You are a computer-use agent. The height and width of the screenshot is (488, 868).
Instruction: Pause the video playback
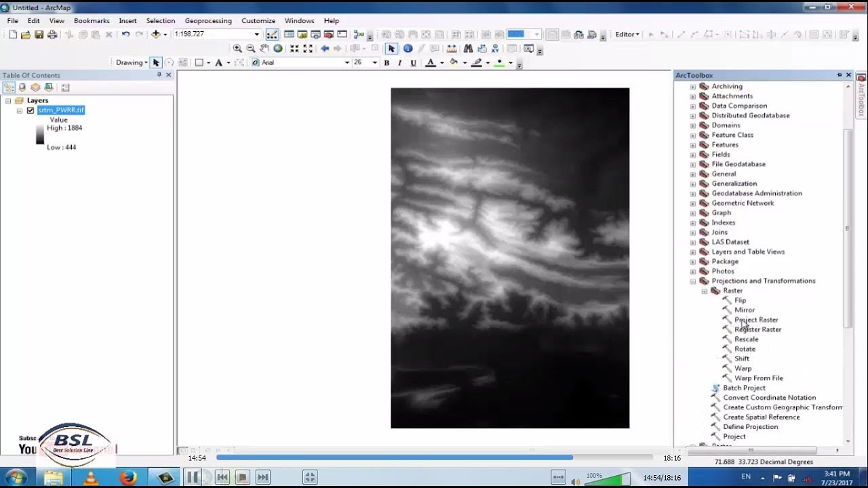tap(193, 477)
